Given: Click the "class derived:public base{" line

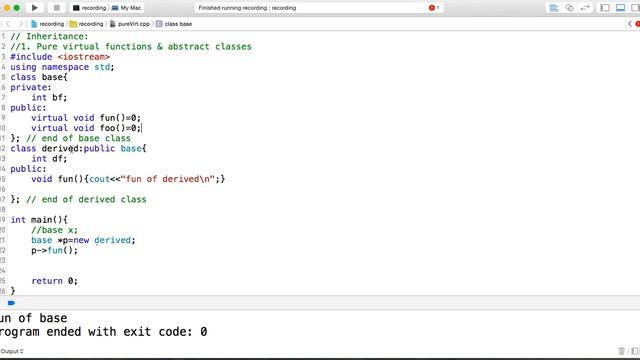Looking at the screenshot, I should point(78,149).
